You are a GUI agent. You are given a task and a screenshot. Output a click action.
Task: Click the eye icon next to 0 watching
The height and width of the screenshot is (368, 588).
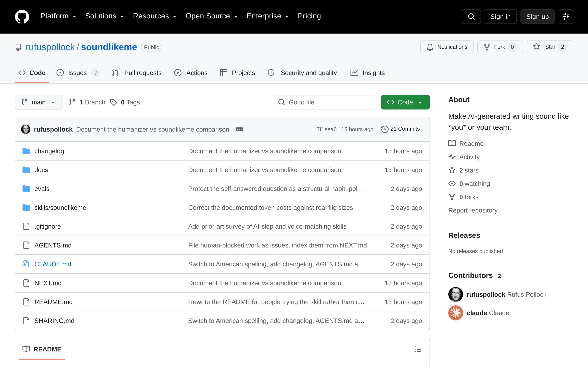pyautogui.click(x=452, y=184)
